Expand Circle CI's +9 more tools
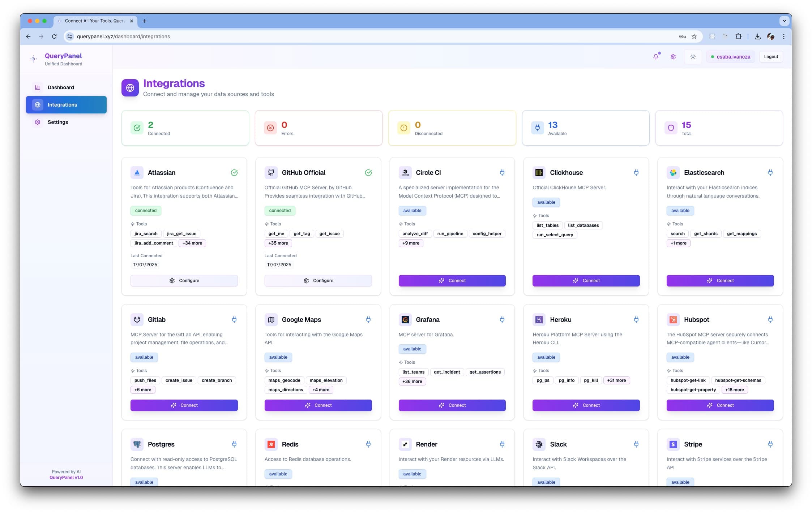 411,243
